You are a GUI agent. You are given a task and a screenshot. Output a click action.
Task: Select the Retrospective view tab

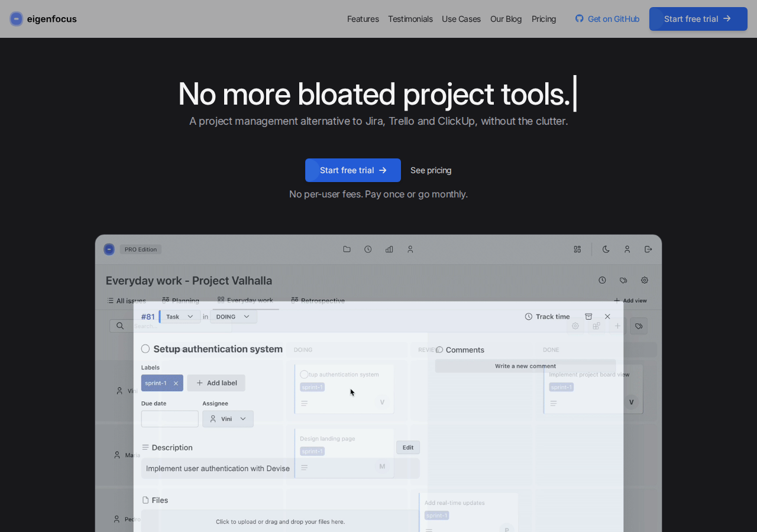(318, 301)
